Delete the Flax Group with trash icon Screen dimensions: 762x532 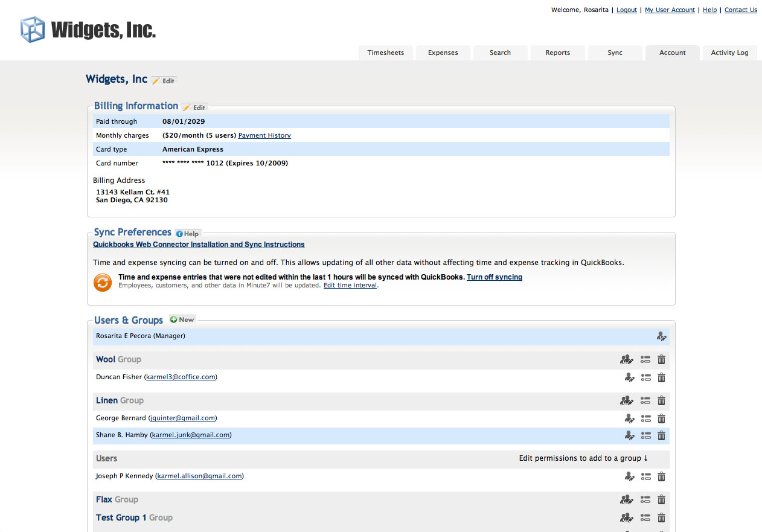pos(661,499)
